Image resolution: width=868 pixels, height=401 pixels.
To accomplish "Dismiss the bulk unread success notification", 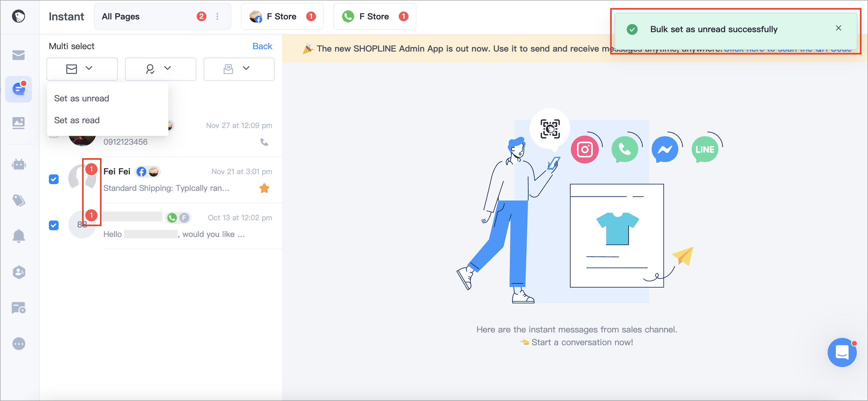I will point(838,28).
